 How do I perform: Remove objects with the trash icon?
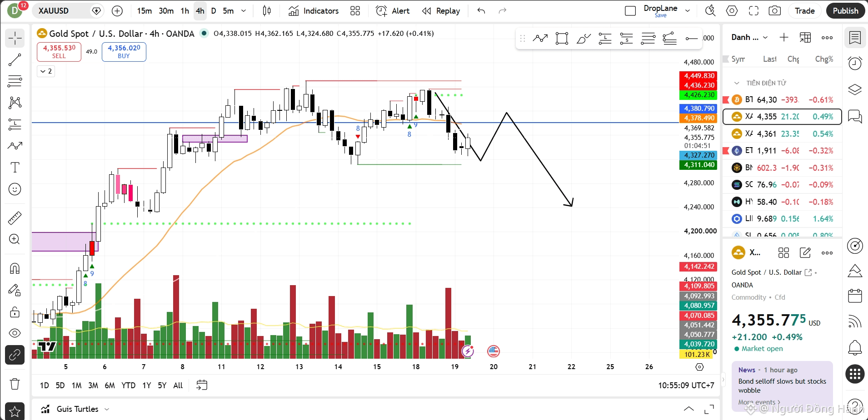pyautogui.click(x=15, y=384)
